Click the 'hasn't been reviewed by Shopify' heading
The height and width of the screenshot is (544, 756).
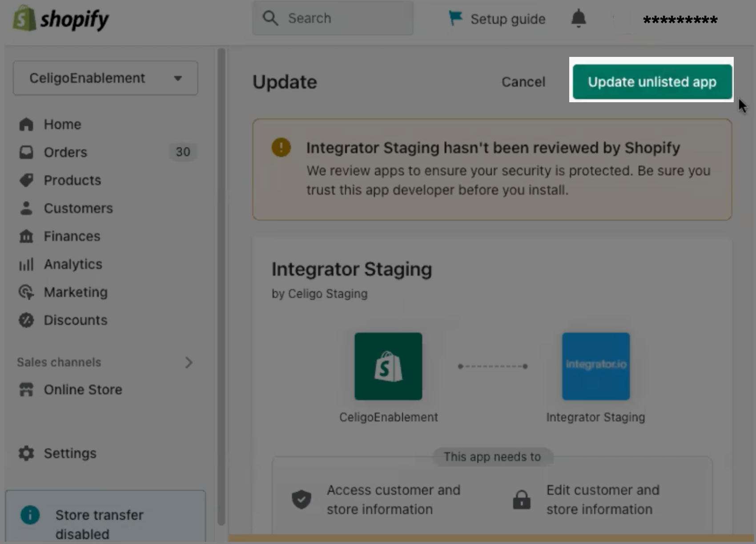(x=493, y=148)
